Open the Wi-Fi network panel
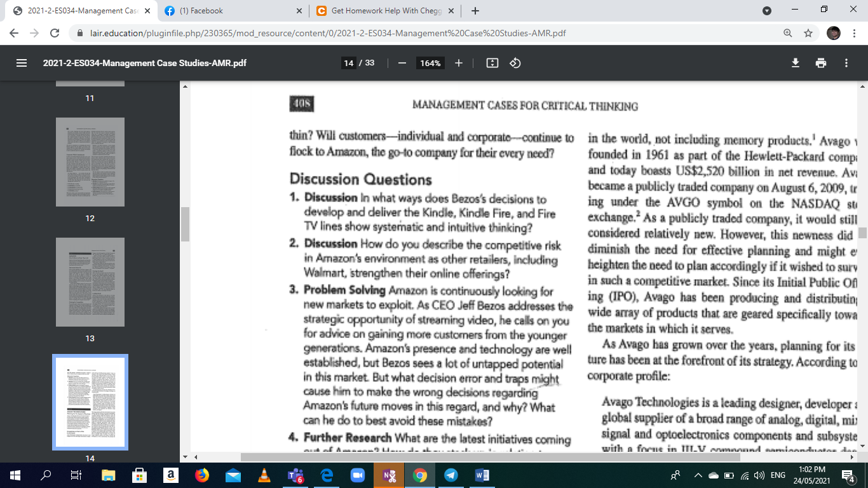 point(743,475)
